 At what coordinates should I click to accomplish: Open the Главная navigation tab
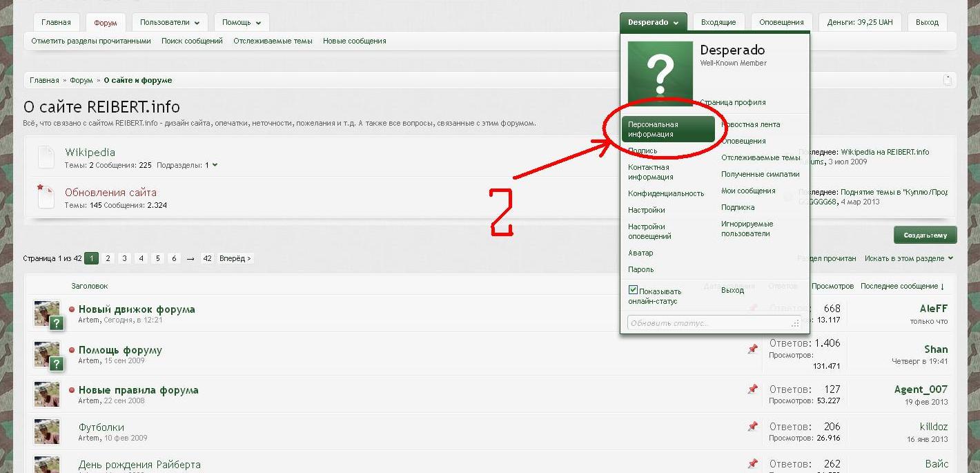click(x=56, y=22)
